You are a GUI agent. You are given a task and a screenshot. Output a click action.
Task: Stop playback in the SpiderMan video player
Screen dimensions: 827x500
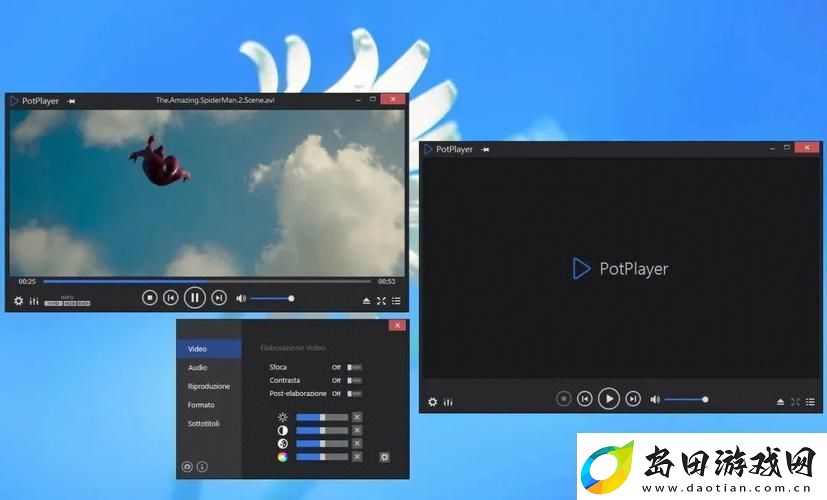(150, 298)
